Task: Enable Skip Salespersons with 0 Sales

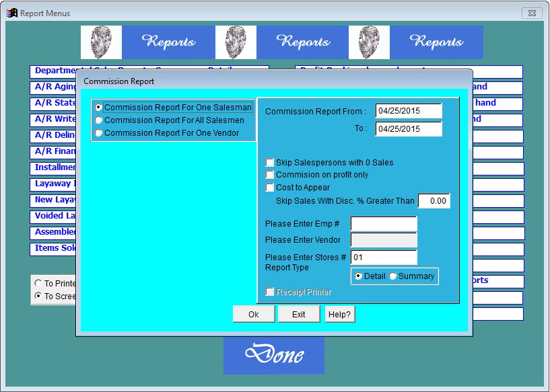Action: point(270,163)
